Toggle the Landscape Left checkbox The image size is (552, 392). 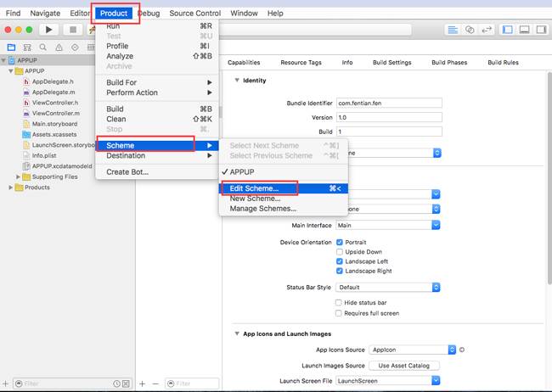click(340, 261)
